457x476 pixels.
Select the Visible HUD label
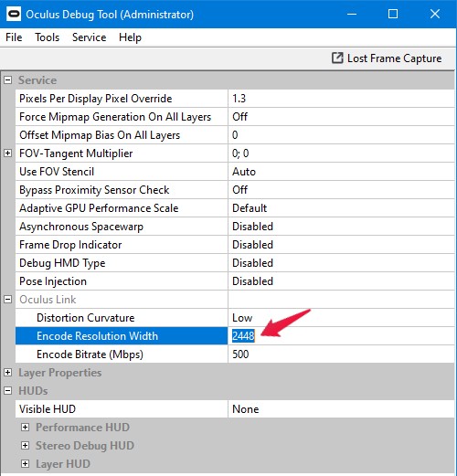(x=48, y=409)
